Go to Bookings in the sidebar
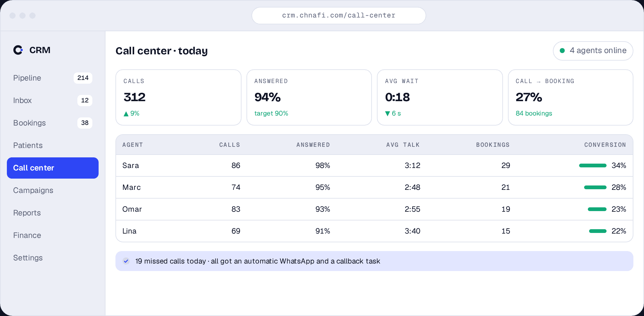 tap(53, 123)
